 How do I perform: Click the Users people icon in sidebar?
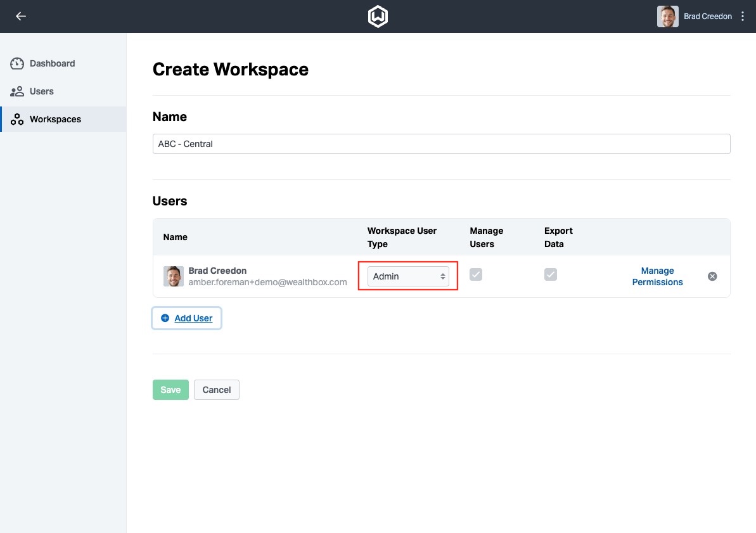tap(17, 91)
